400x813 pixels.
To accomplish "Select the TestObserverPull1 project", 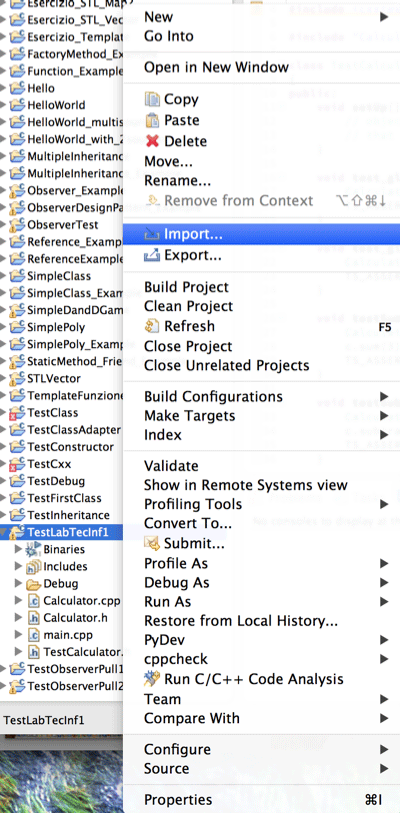I will 75,668.
